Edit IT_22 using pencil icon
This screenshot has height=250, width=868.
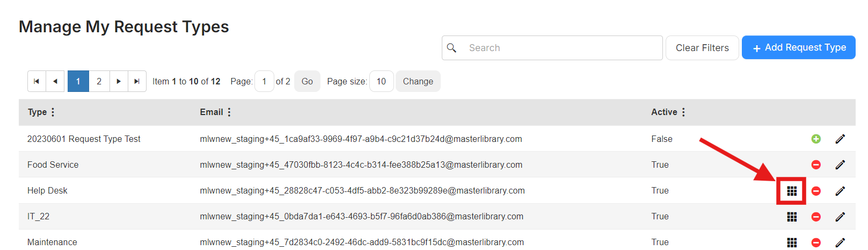coord(840,217)
